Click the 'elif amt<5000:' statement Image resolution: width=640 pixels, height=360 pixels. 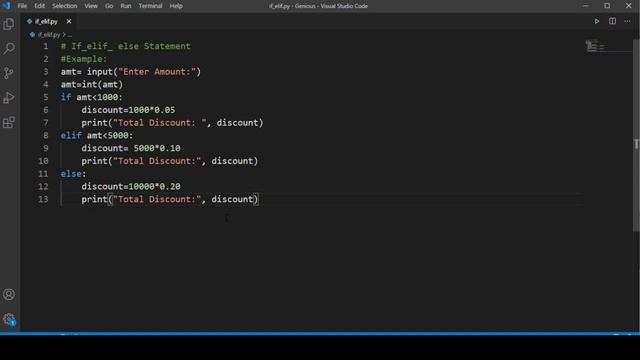(x=97, y=136)
